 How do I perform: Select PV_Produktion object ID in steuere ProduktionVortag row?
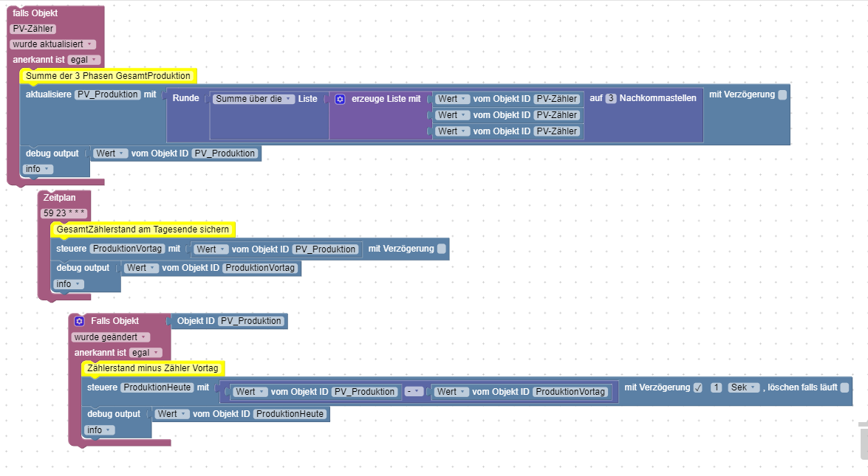(326, 249)
